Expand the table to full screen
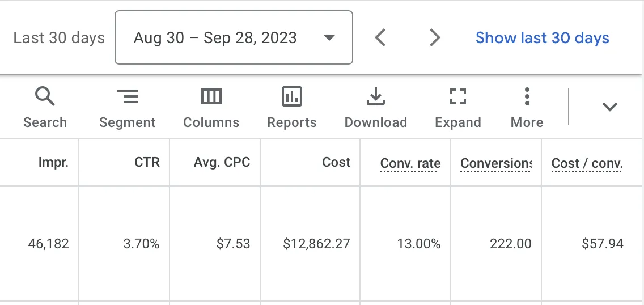644x305 pixels. (457, 108)
